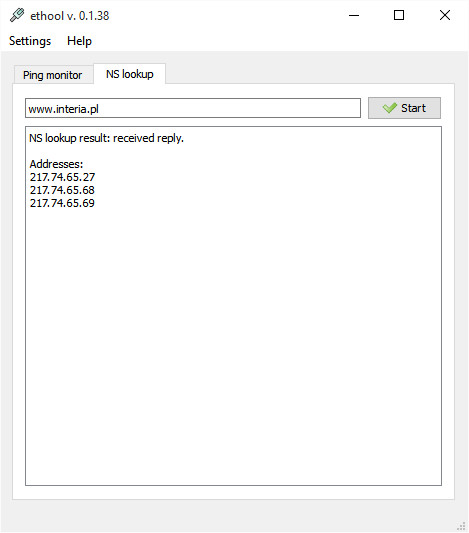Viewport: 469px width, 533px height.
Task: Close the ethool window
Action: 445,15
